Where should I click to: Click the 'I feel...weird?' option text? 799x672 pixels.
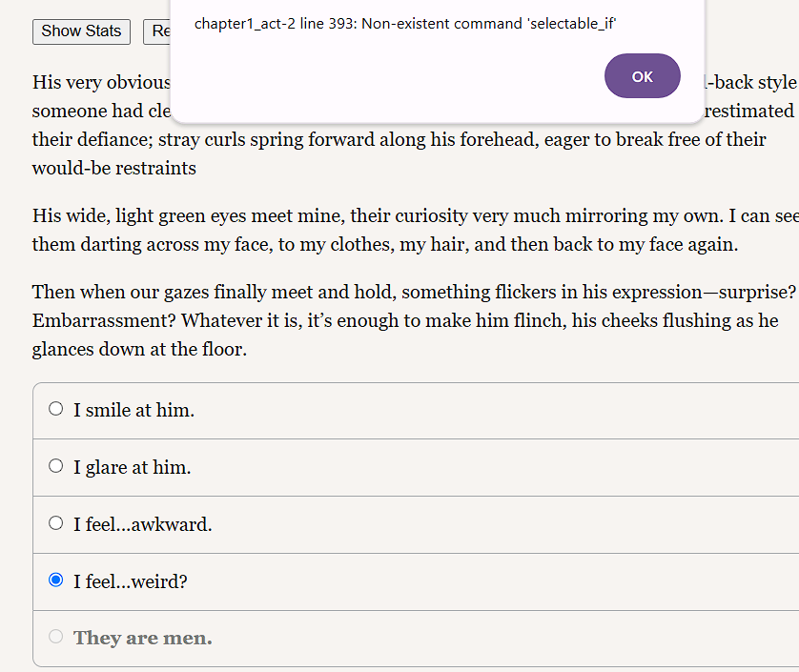(x=130, y=581)
